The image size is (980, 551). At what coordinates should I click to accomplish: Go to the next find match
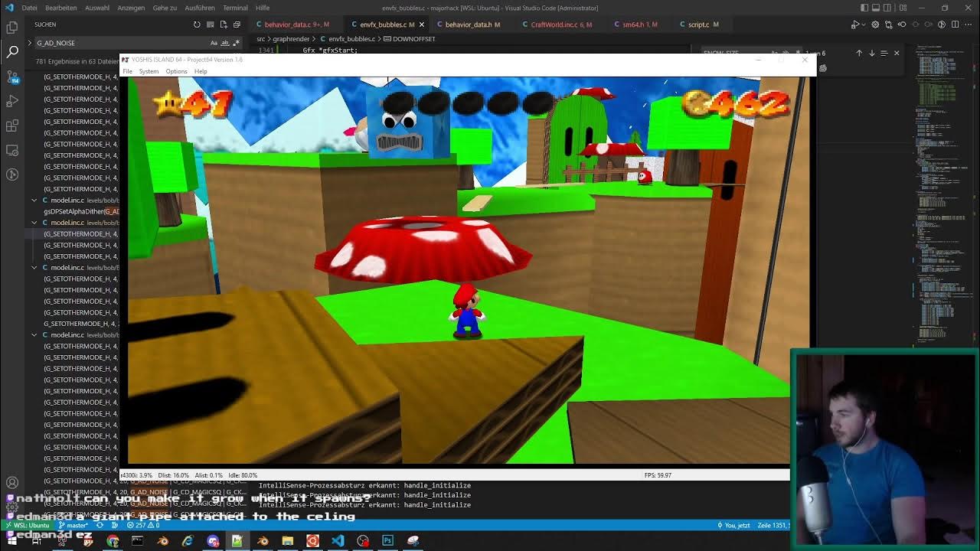pyautogui.click(x=871, y=53)
